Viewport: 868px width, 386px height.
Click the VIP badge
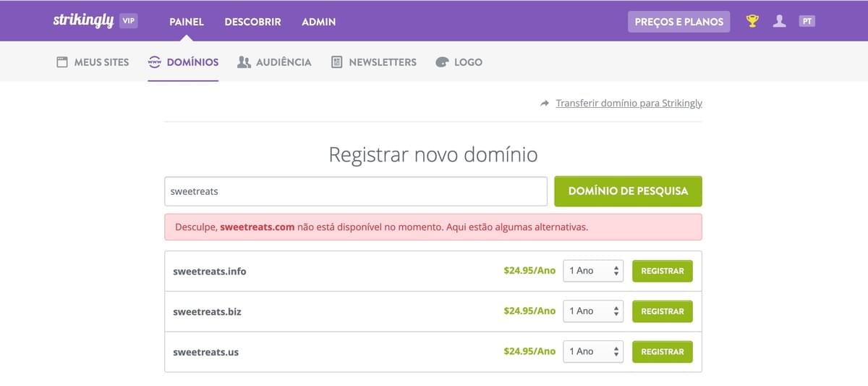click(129, 21)
